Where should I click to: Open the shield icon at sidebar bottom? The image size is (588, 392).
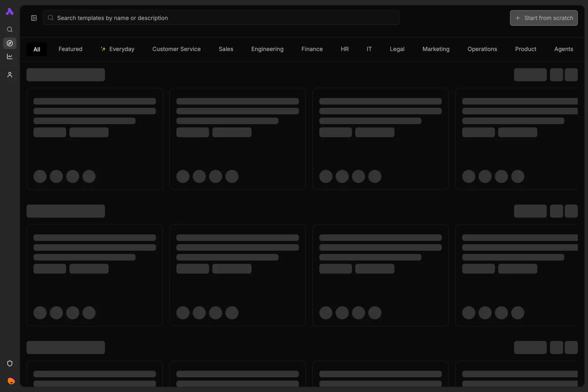coord(10,363)
